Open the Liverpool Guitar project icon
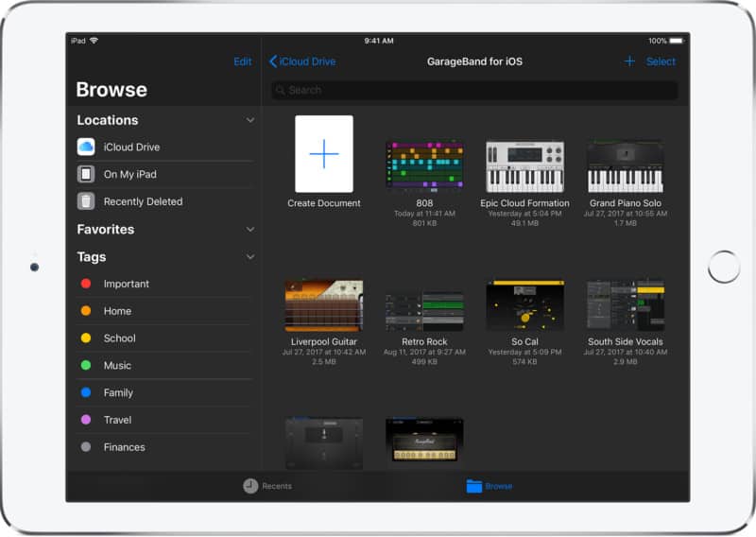Screen dimensions: 756x537 (x=323, y=305)
